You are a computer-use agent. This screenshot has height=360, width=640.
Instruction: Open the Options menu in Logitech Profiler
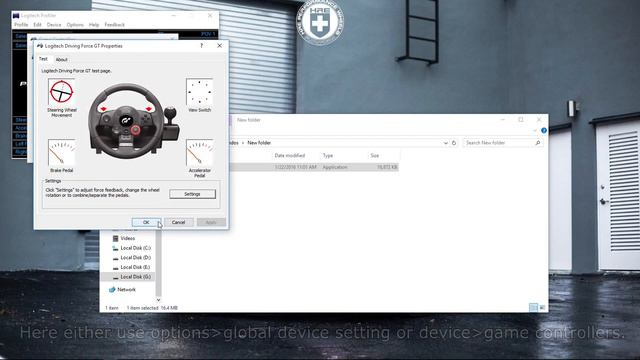tap(75, 25)
